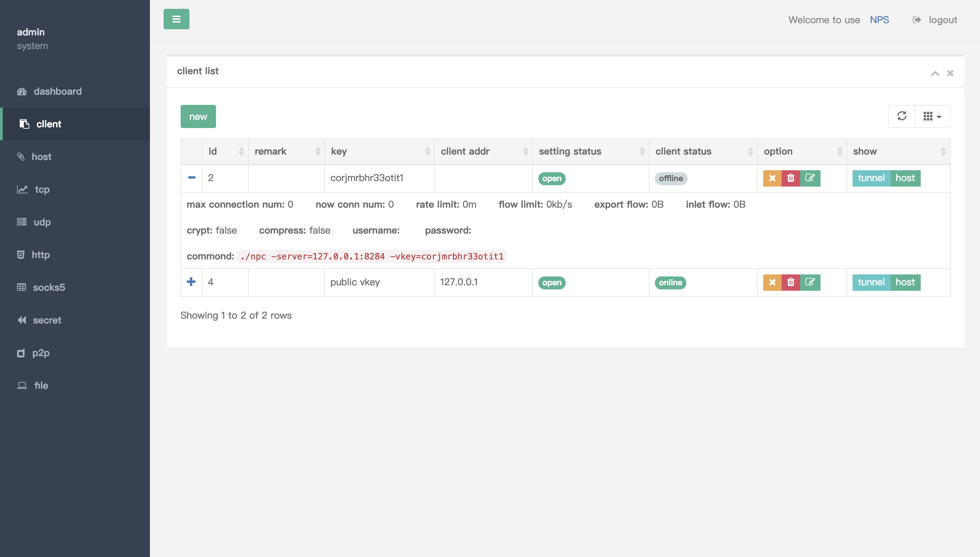
Task: Click the logout icon in header
Action: coord(917,20)
